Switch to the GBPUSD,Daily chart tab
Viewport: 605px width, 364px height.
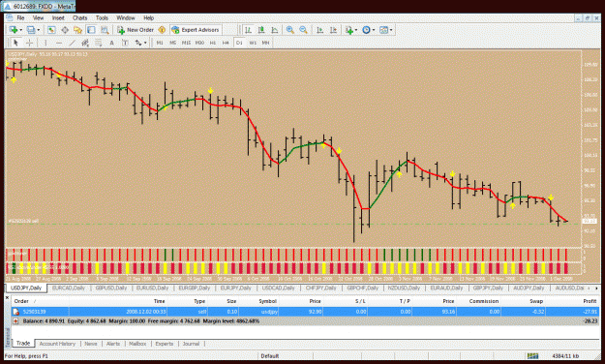tap(111, 288)
